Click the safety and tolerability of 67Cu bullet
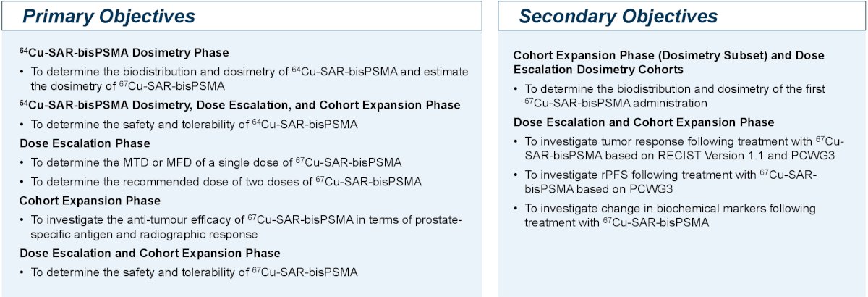Viewport: 868px width, 297px height. (x=190, y=272)
